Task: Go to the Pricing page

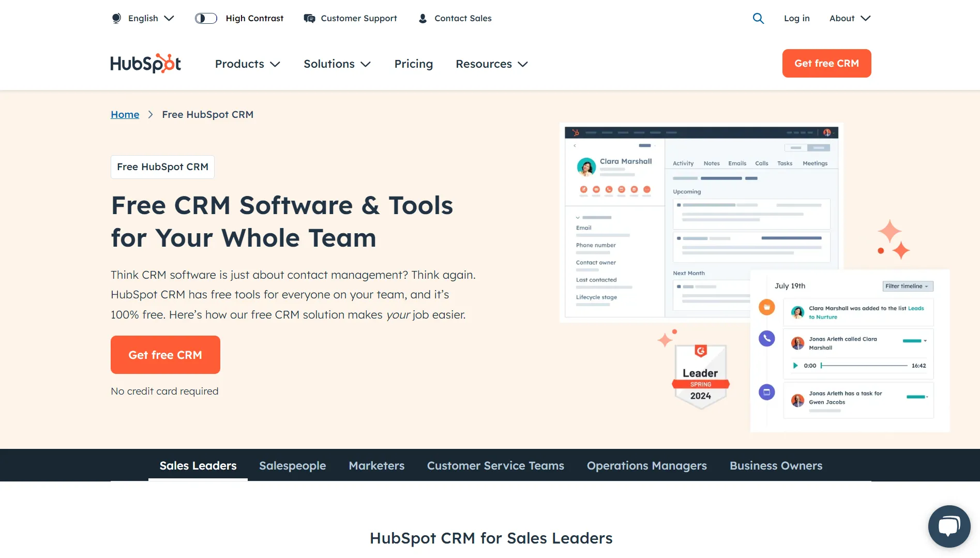Action: 414,64
